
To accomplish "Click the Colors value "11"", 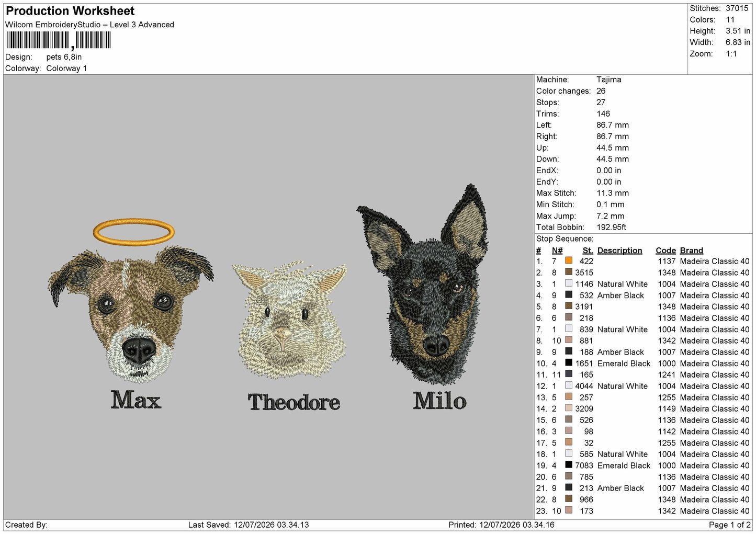I will 730,20.
